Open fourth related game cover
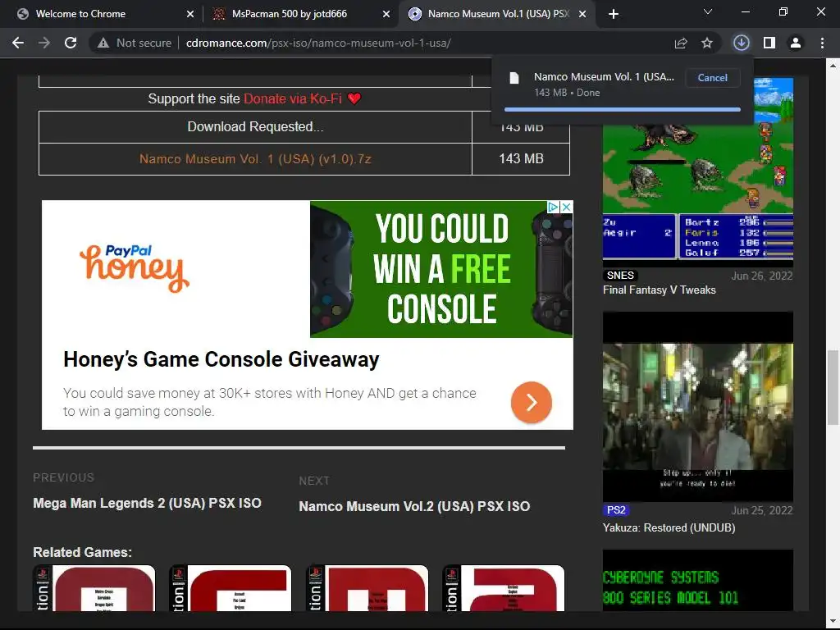This screenshot has width=840, height=630. (x=504, y=588)
